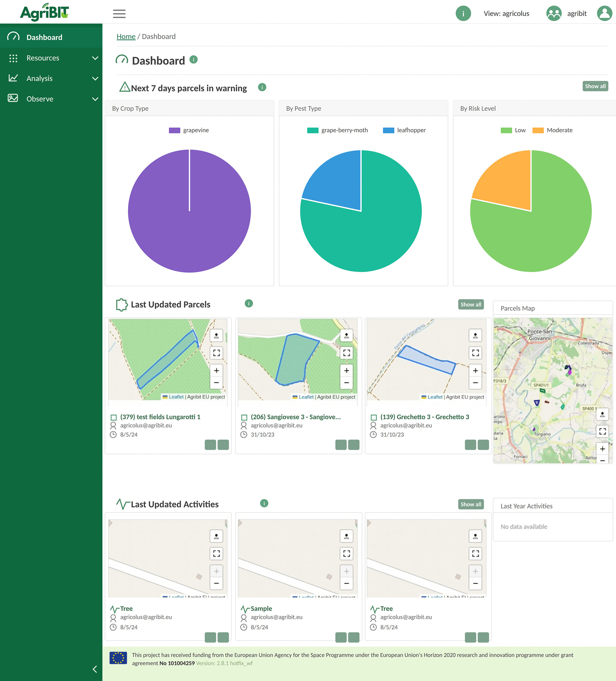Select Dashboard in the sidebar
616x681 pixels.
pyautogui.click(x=51, y=37)
